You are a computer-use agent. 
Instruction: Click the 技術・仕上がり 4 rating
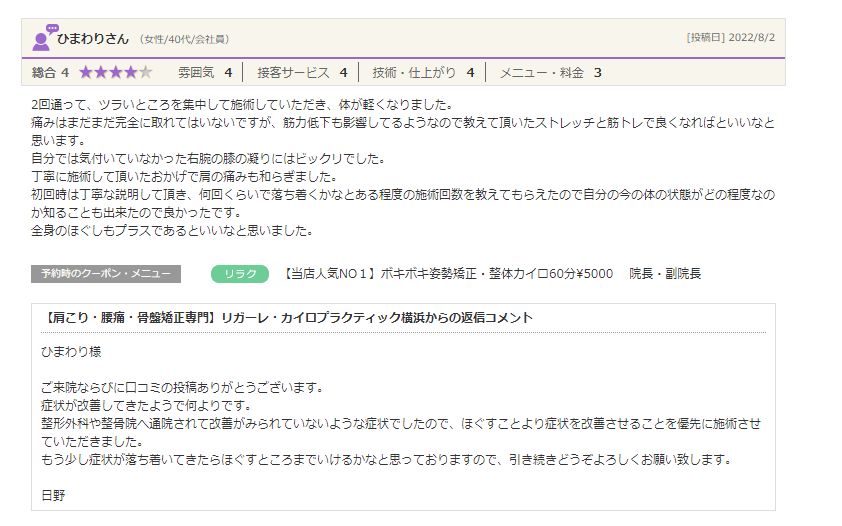click(x=424, y=72)
